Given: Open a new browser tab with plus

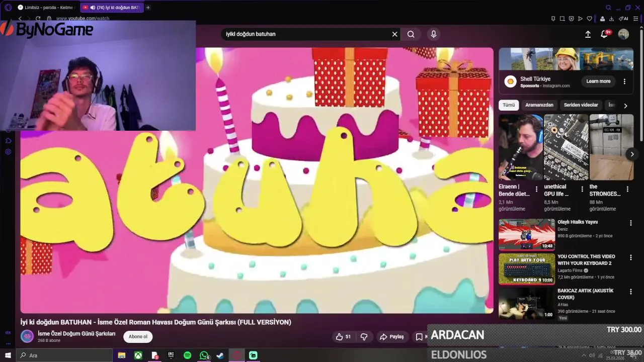Looking at the screenshot, I should point(148,8).
